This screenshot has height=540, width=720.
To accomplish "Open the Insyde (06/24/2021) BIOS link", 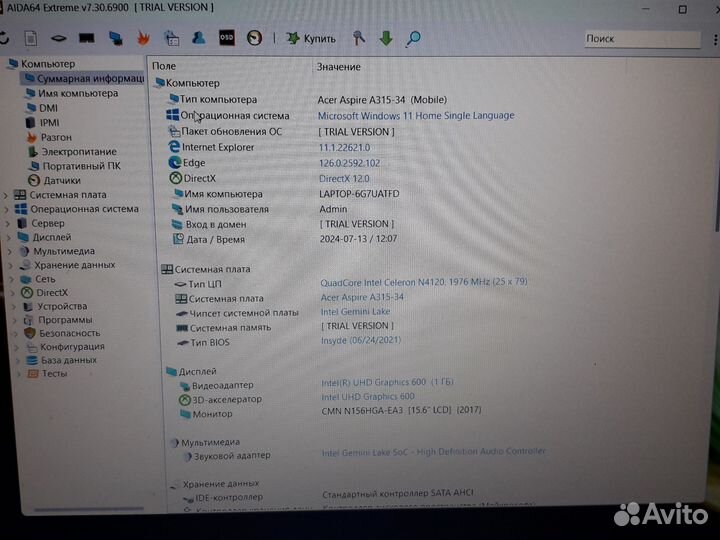I will point(361,340).
